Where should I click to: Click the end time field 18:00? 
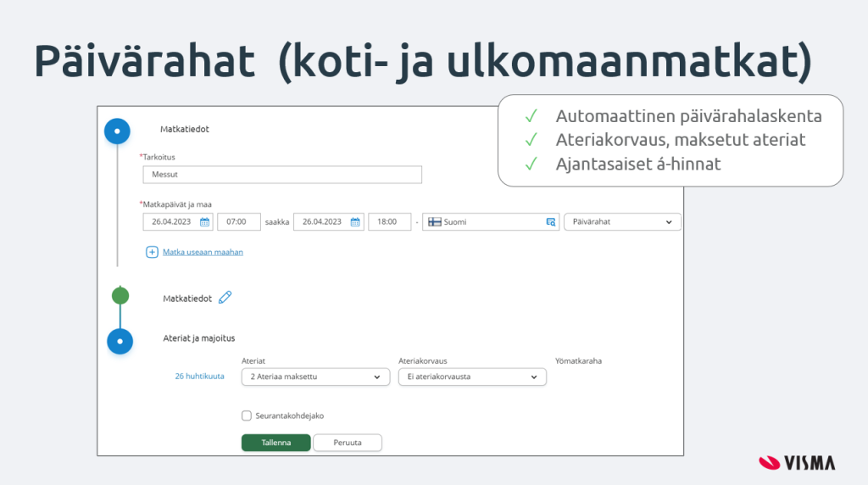pyautogui.click(x=390, y=222)
